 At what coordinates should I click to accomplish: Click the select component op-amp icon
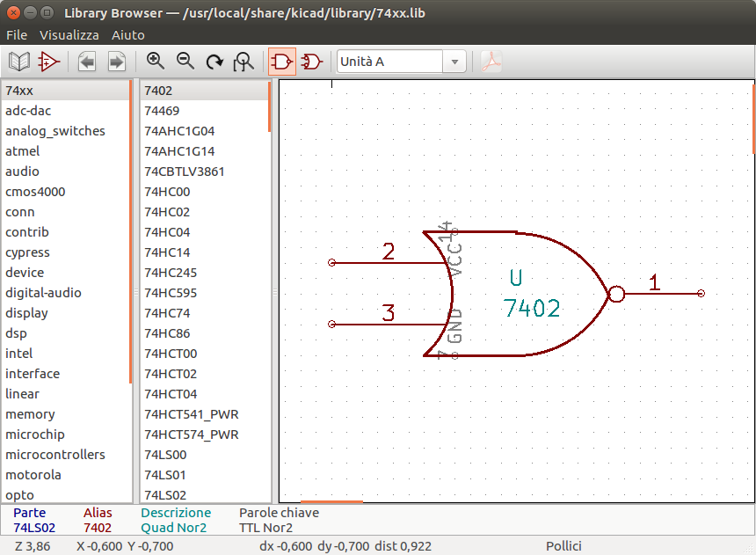click(x=48, y=62)
